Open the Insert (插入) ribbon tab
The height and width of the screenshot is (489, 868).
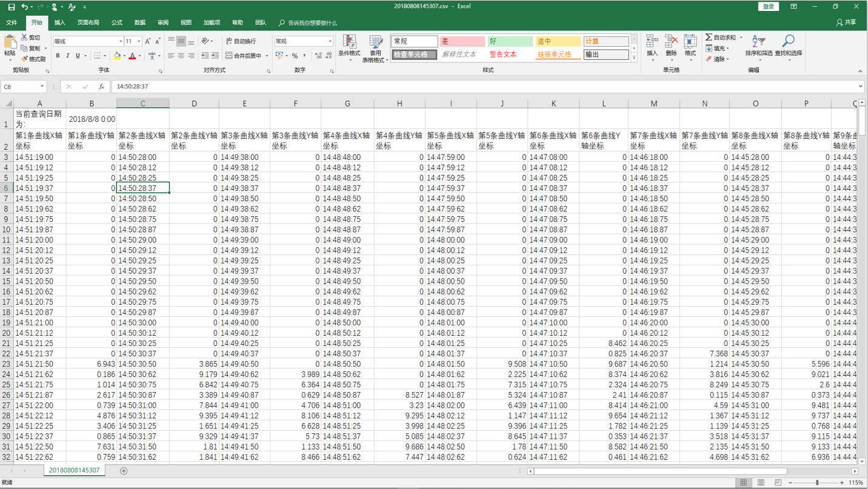click(59, 22)
